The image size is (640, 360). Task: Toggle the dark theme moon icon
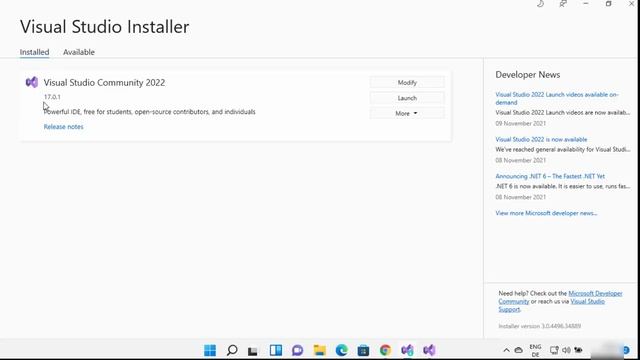(540, 4)
